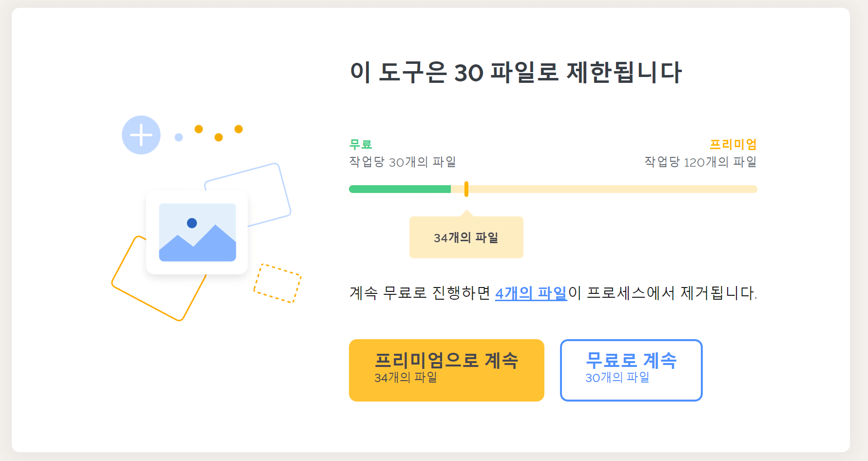Continue with Premium for 34 files
Viewport: 868px width, 461px height.
[x=446, y=370]
